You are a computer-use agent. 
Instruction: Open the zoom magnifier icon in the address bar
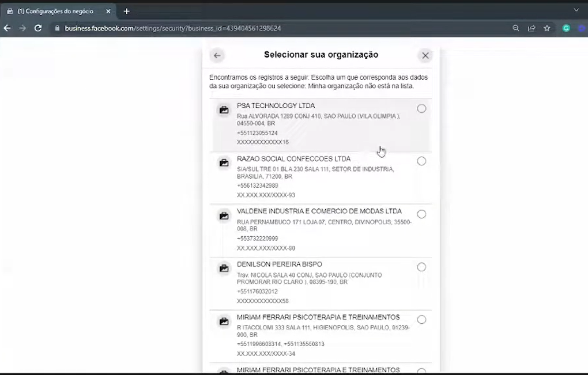(x=516, y=28)
